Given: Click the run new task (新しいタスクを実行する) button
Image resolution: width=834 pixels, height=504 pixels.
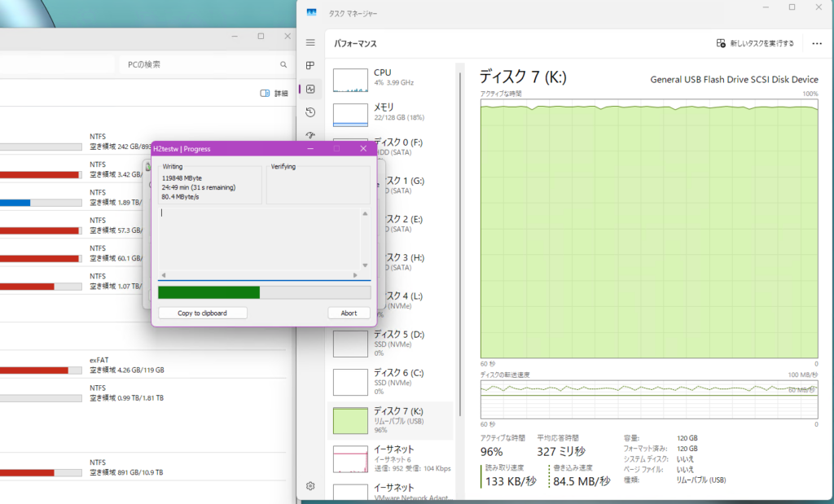Looking at the screenshot, I should tap(755, 43).
